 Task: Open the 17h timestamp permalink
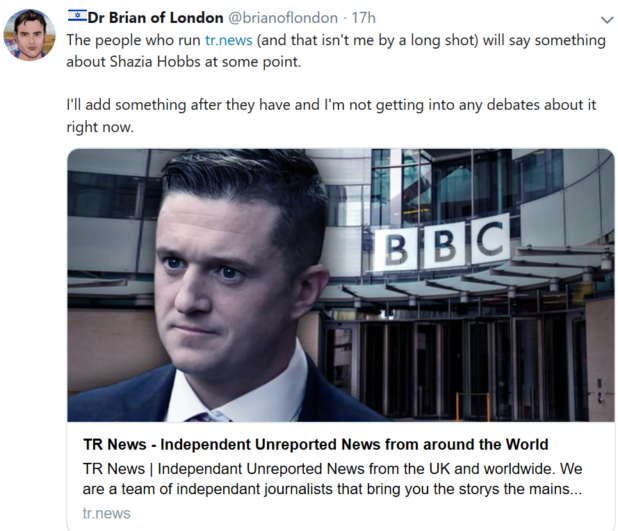(x=363, y=18)
